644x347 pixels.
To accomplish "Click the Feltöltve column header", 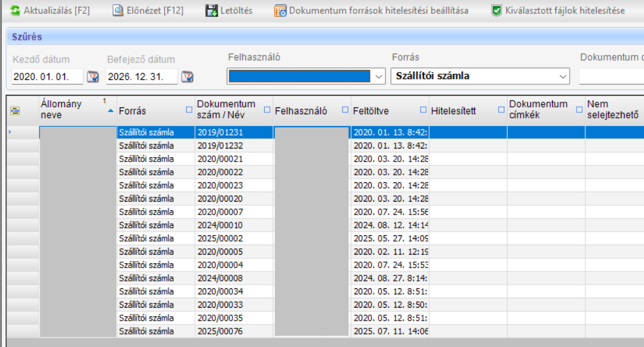I will pos(381,111).
